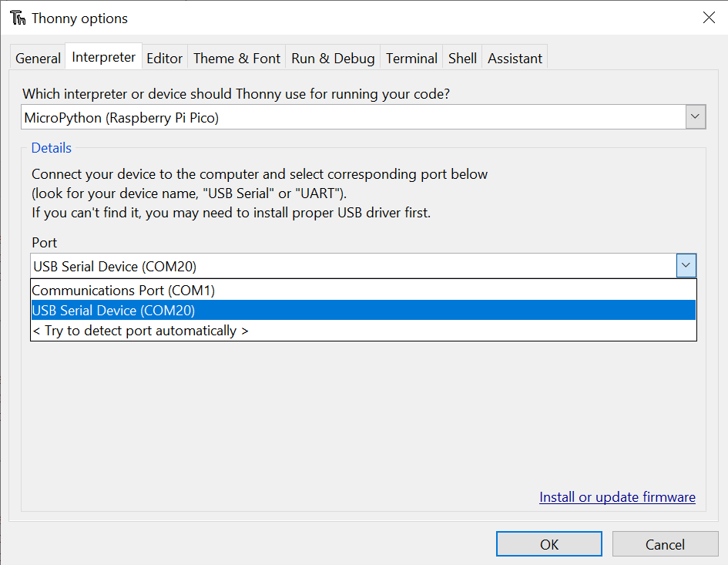Go to Theme & Font tab
728x565 pixels.
point(237,58)
